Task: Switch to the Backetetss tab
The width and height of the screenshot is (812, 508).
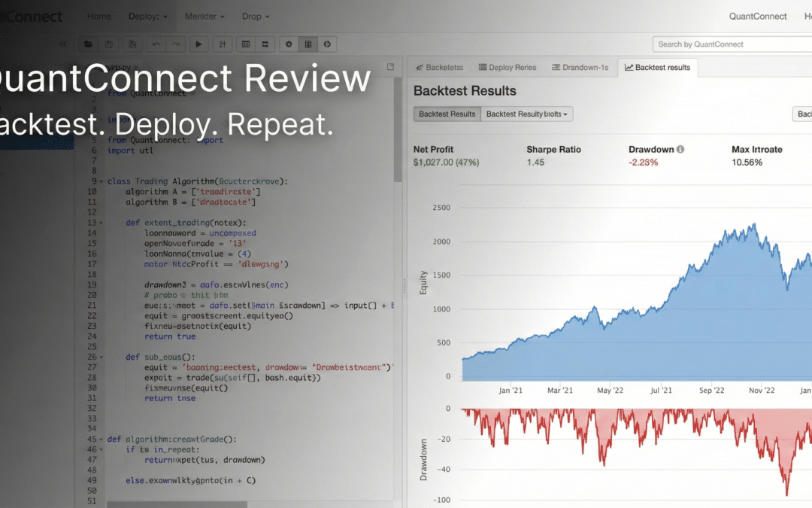Action: [440, 68]
